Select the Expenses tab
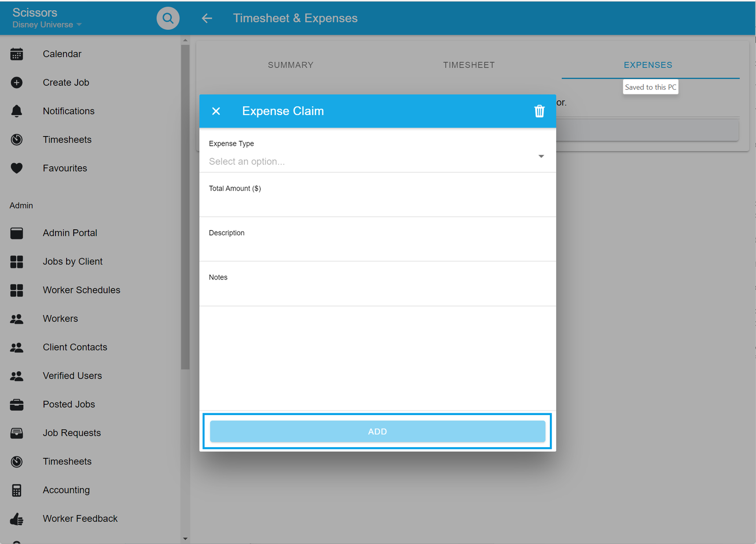 (x=648, y=65)
